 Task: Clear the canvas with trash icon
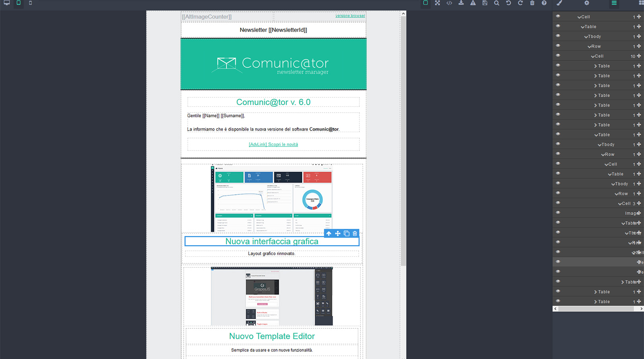532,3
